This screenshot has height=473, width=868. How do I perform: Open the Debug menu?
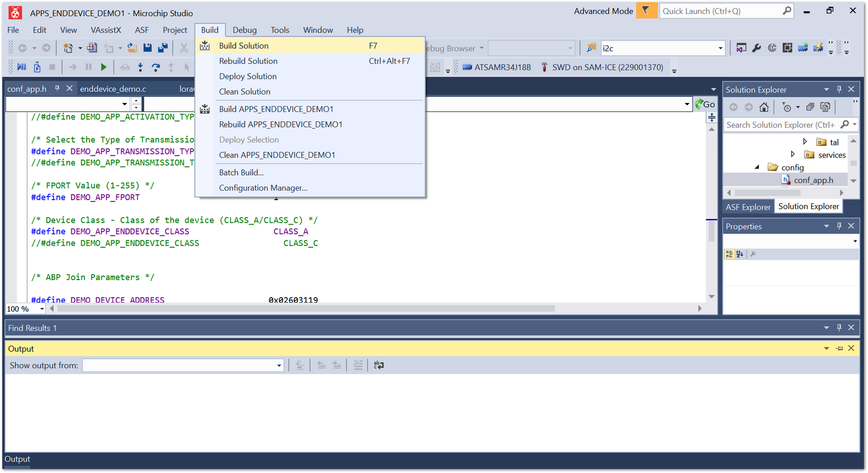pos(245,30)
